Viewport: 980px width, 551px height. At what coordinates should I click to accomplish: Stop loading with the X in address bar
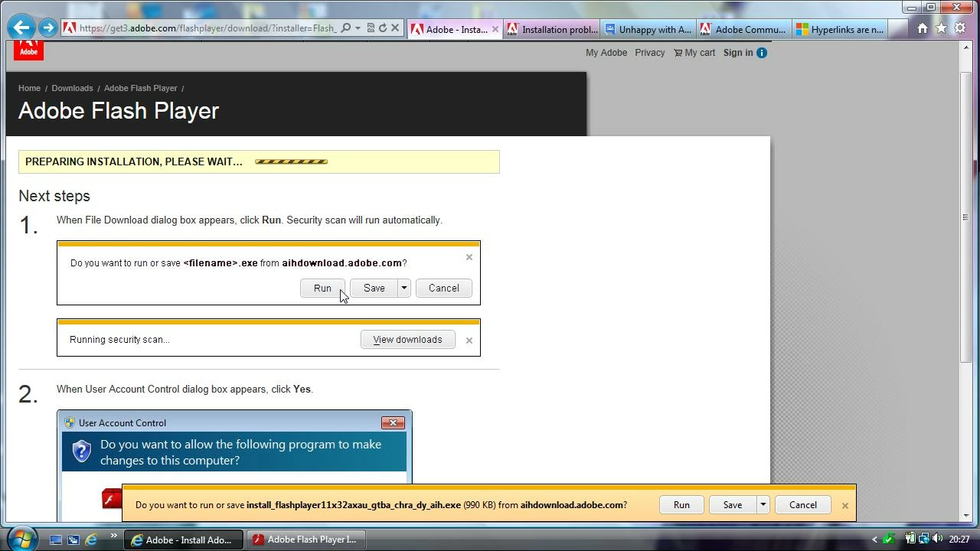click(395, 28)
